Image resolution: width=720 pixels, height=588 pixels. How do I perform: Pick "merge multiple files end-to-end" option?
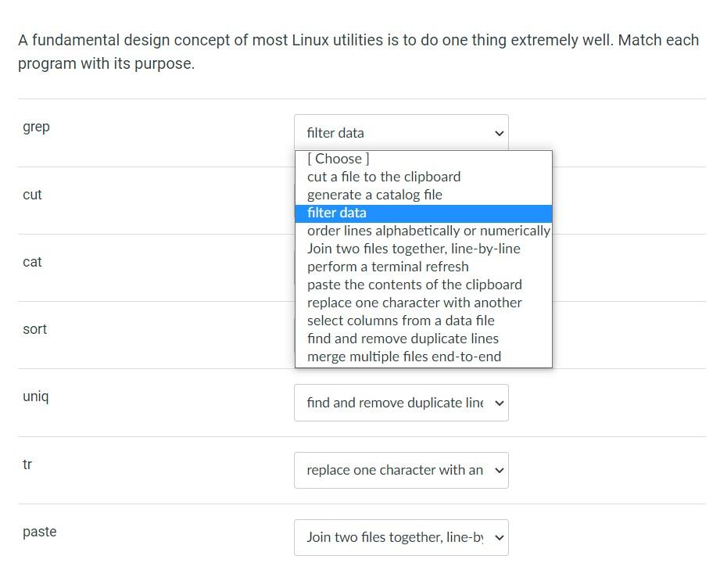(x=403, y=357)
